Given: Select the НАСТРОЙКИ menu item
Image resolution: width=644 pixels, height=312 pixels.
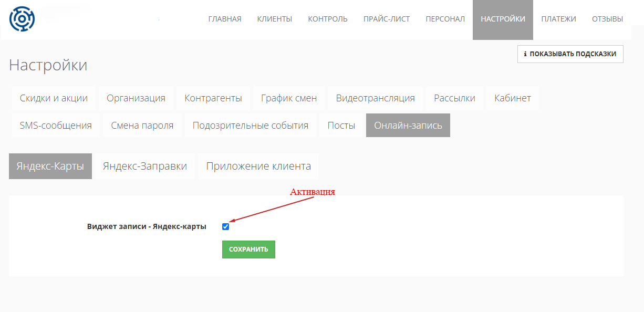Looking at the screenshot, I should [x=503, y=19].
